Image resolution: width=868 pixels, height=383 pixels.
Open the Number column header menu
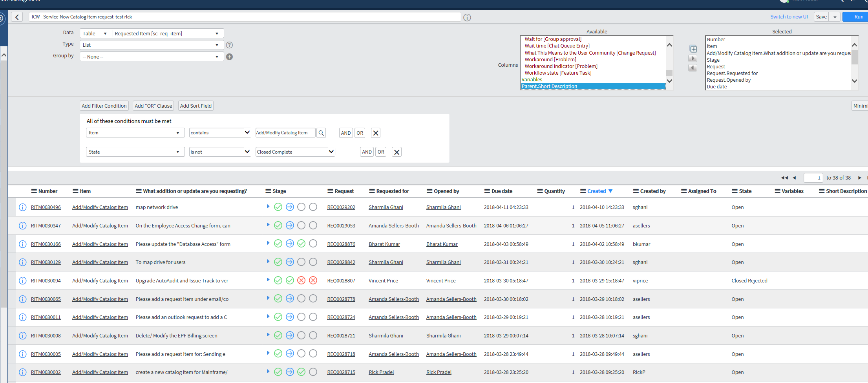pos(34,191)
